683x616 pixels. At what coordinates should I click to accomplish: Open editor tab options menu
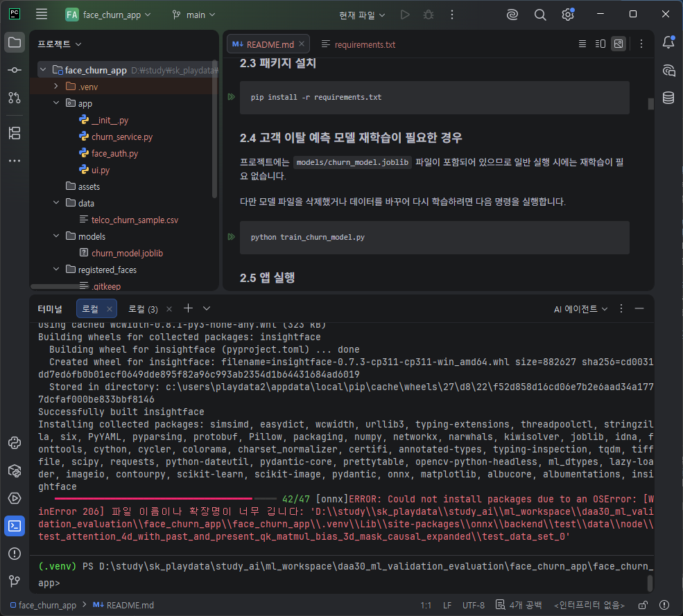point(641,44)
